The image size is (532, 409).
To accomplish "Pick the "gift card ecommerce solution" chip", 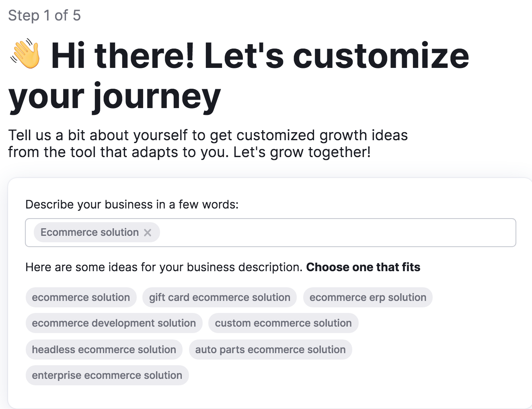I will coord(220,297).
